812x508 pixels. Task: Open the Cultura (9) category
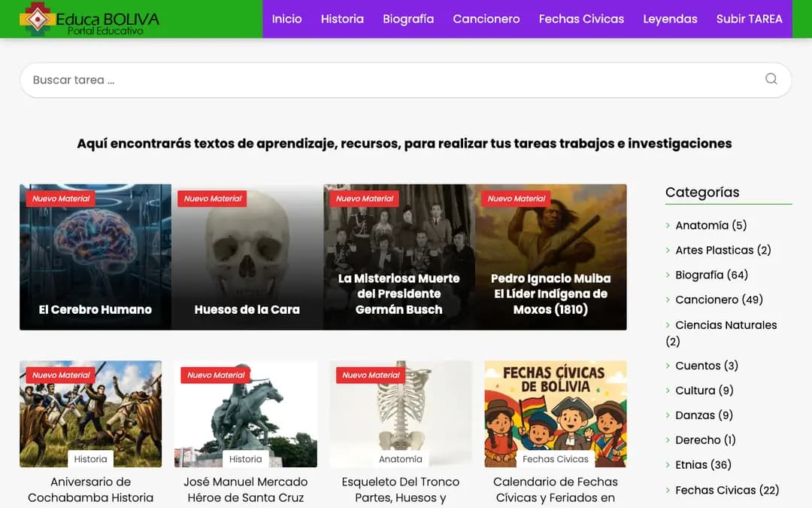[x=704, y=391]
